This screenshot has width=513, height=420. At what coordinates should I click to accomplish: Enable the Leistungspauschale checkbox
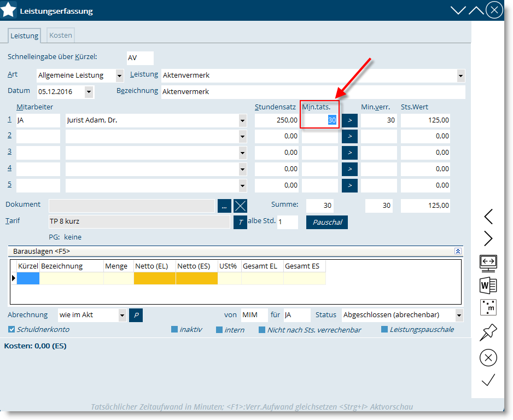(x=384, y=329)
